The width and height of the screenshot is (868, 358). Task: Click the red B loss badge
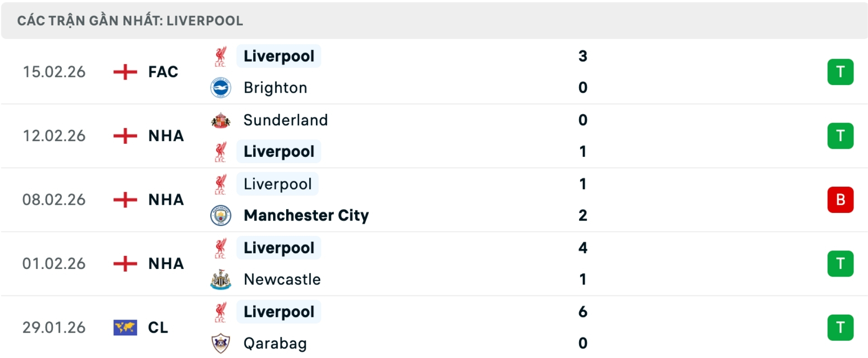(x=840, y=200)
